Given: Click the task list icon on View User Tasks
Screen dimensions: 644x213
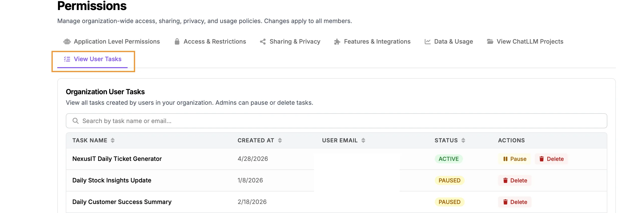Looking at the screenshot, I should pos(67,59).
